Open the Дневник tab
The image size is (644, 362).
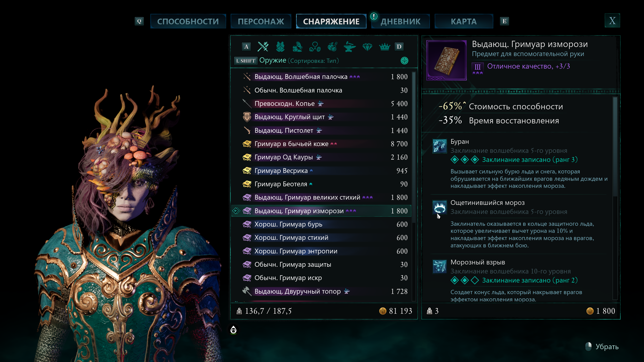point(400,21)
